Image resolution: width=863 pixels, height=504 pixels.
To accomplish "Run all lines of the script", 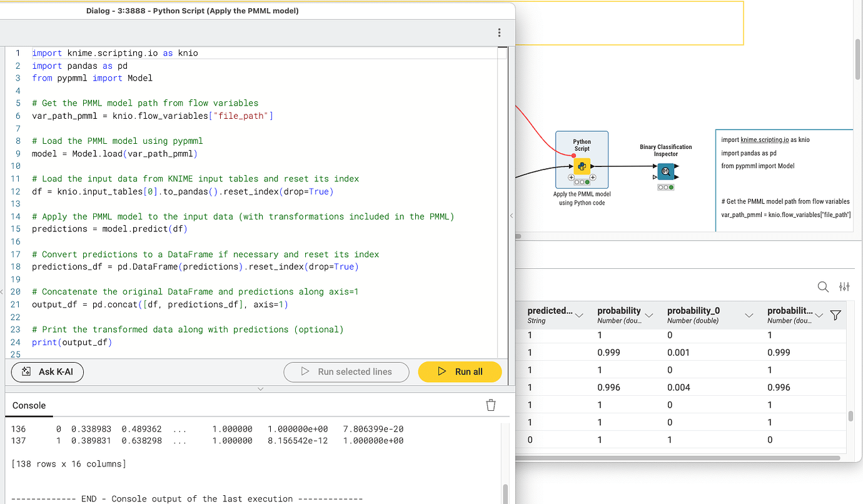I will click(x=460, y=371).
